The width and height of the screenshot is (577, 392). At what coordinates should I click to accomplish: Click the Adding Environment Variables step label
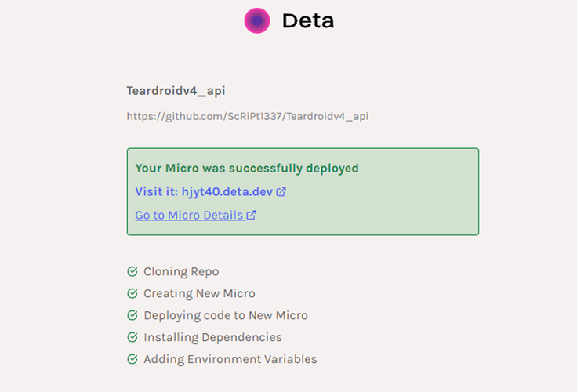(230, 359)
